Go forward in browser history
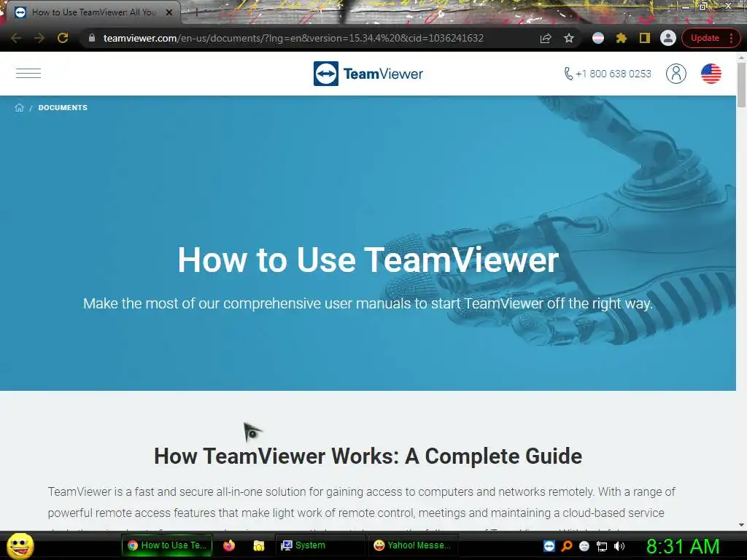 pyautogui.click(x=39, y=38)
